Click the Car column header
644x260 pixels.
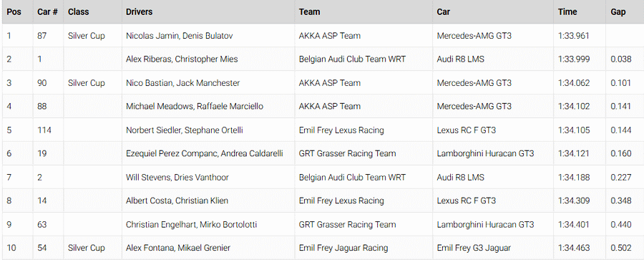(493, 12)
